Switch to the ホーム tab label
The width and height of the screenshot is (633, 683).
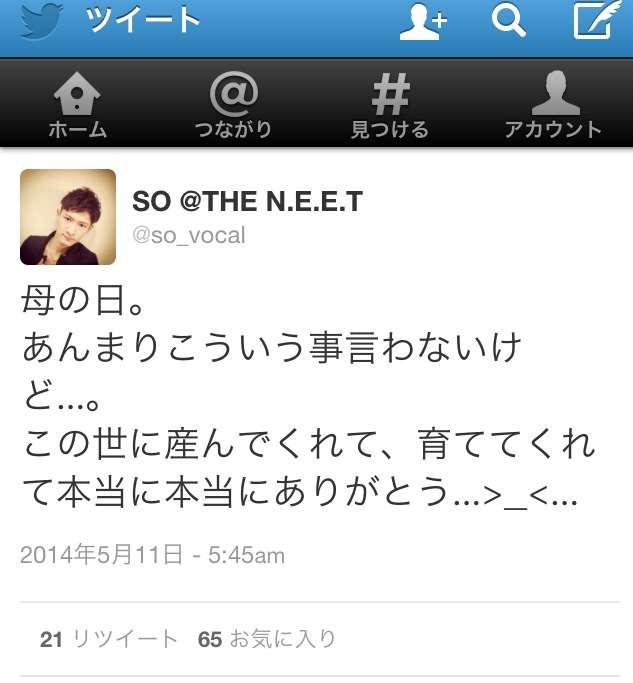point(78,129)
